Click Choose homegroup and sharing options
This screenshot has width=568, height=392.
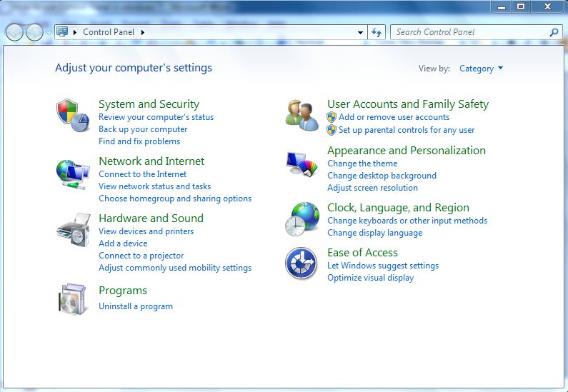175,198
